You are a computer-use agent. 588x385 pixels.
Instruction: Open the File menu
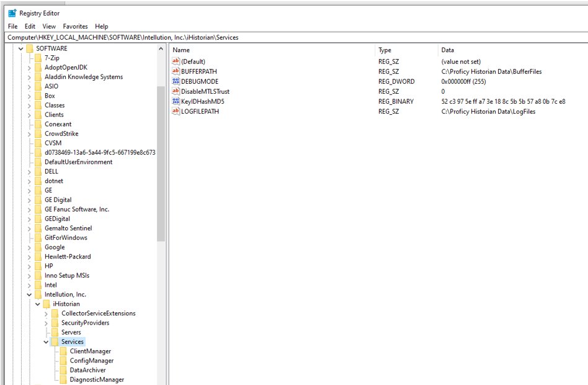pyautogui.click(x=13, y=26)
